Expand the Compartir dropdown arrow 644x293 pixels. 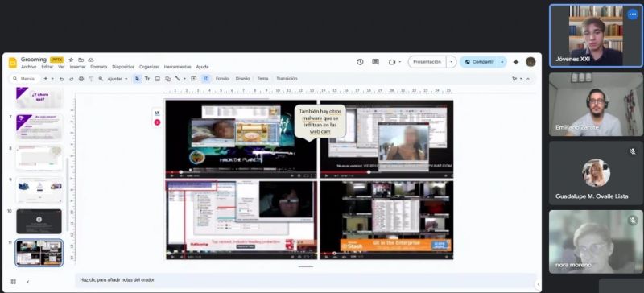502,62
